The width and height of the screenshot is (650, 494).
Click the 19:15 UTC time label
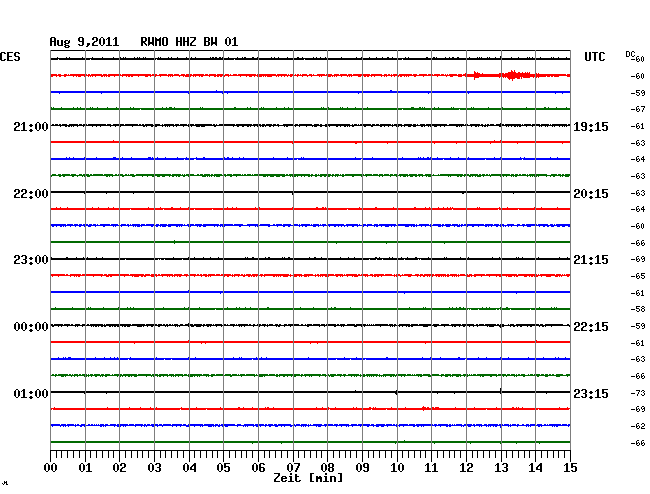pyautogui.click(x=591, y=126)
